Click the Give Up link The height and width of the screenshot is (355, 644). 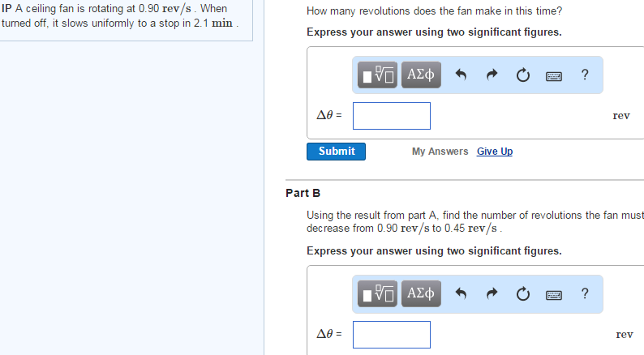pyautogui.click(x=494, y=151)
